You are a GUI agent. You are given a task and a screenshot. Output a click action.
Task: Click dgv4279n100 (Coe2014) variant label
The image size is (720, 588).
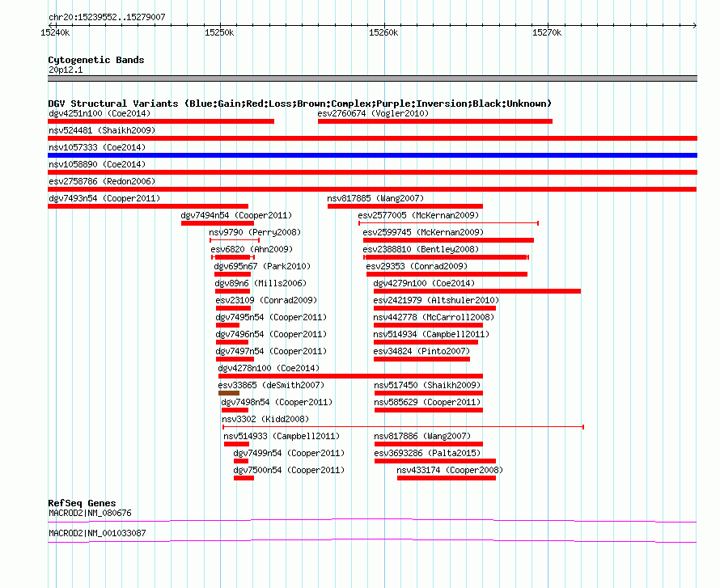pos(424,283)
